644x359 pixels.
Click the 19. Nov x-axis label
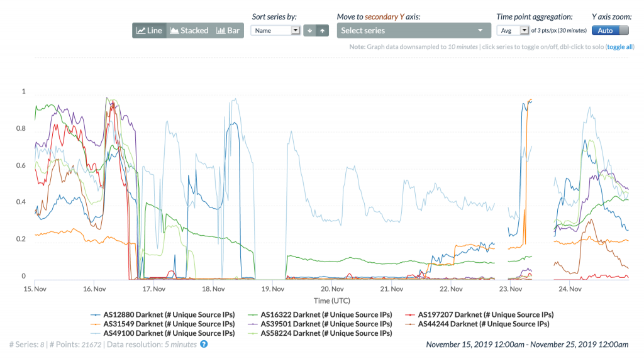click(x=273, y=289)
